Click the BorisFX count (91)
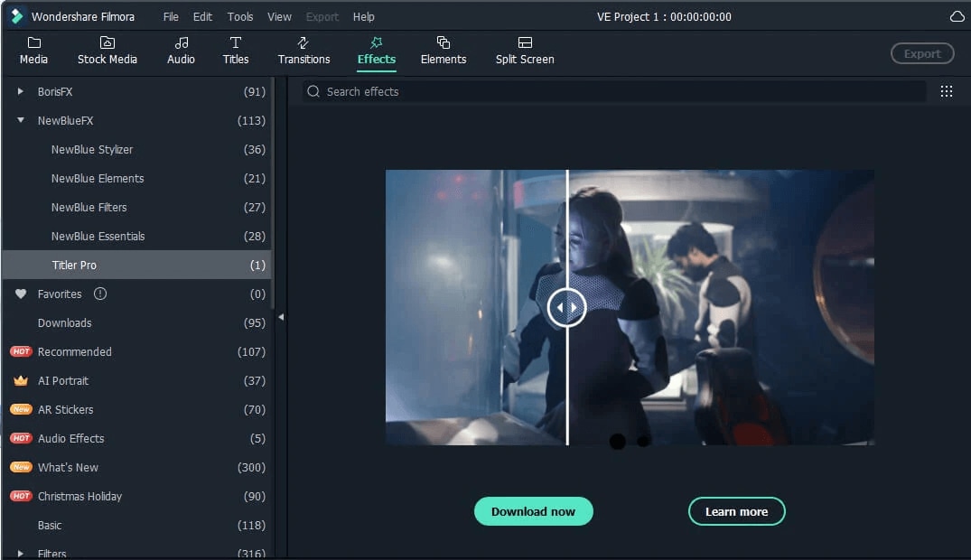The height and width of the screenshot is (560, 971). click(x=255, y=92)
